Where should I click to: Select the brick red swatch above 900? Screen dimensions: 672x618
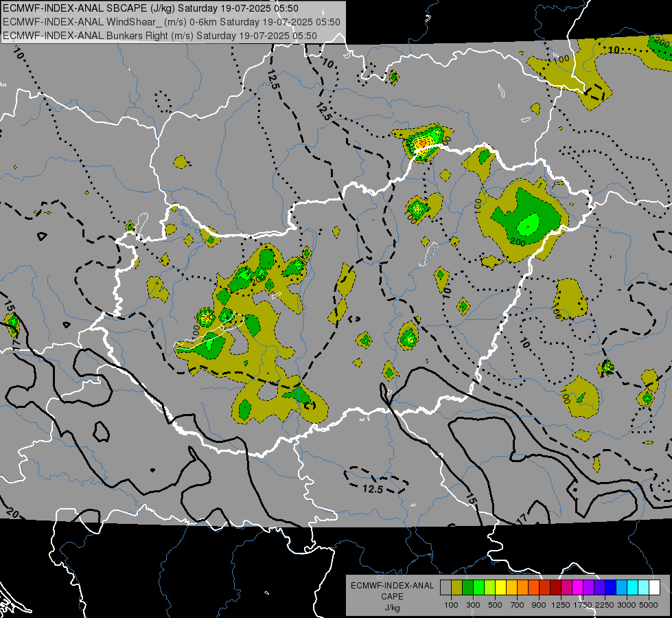coord(545,587)
